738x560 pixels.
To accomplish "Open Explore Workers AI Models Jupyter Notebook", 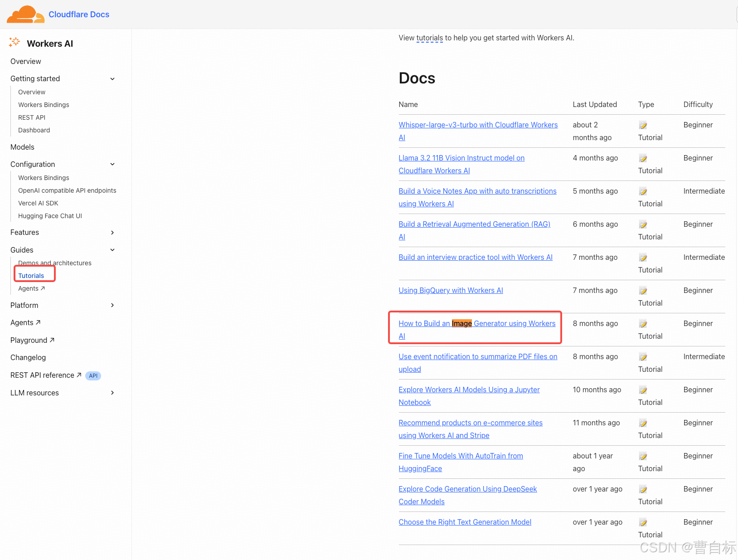I will pyautogui.click(x=469, y=396).
